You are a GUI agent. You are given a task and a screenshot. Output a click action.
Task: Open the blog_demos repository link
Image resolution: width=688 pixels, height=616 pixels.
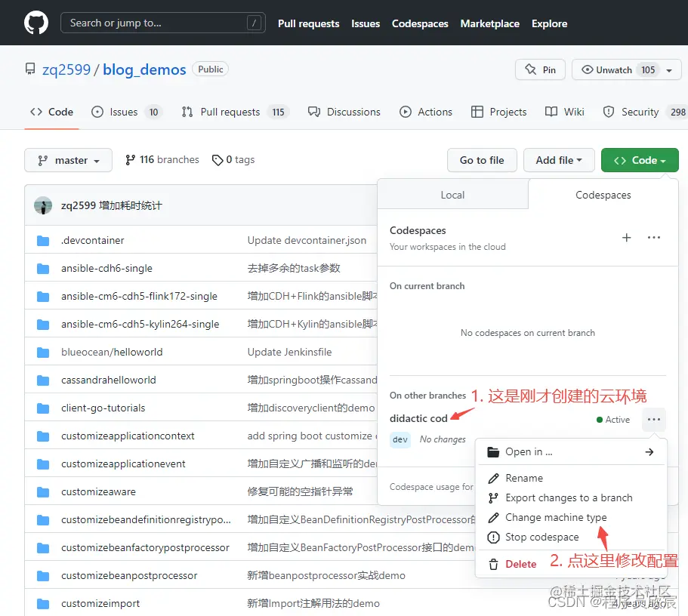pyautogui.click(x=144, y=69)
